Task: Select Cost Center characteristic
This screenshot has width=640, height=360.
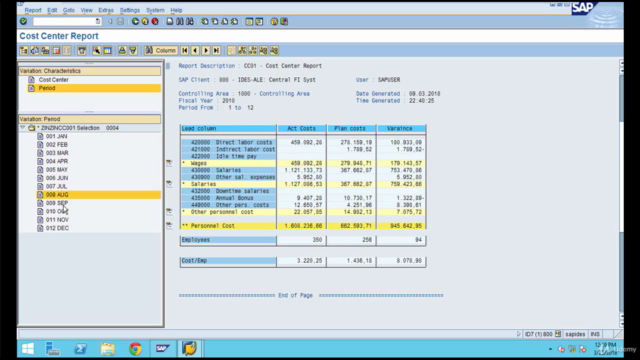Action: [x=53, y=80]
